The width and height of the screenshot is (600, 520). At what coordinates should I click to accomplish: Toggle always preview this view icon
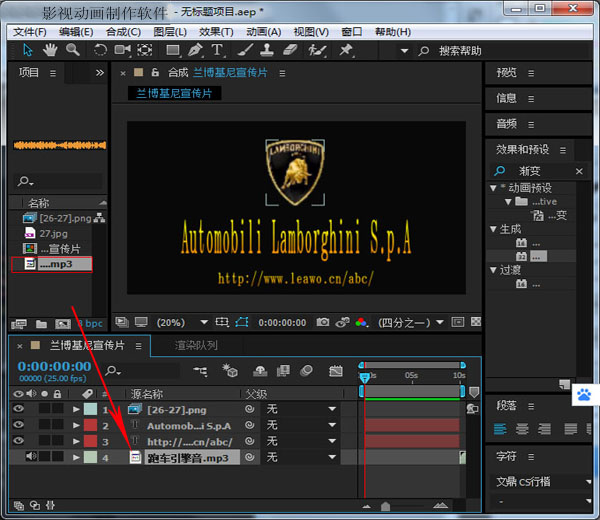pos(122,322)
